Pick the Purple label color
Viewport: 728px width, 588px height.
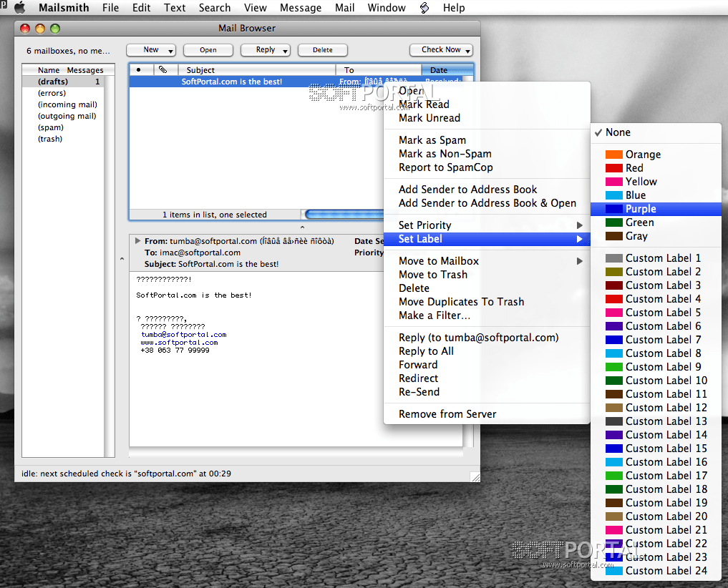pyautogui.click(x=640, y=209)
